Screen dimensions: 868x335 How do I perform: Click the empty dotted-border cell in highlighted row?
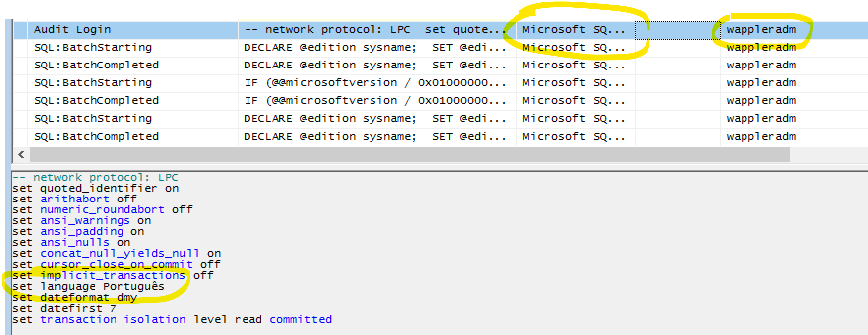678,30
